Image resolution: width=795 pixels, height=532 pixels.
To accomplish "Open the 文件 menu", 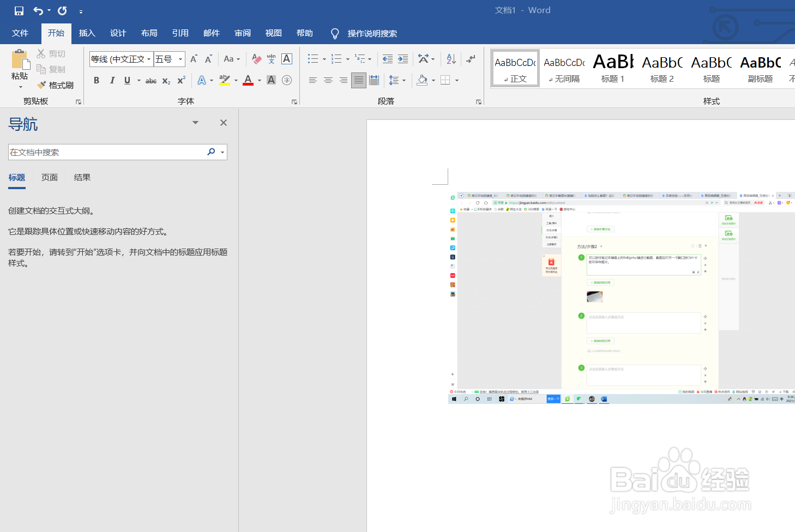I will pos(20,33).
